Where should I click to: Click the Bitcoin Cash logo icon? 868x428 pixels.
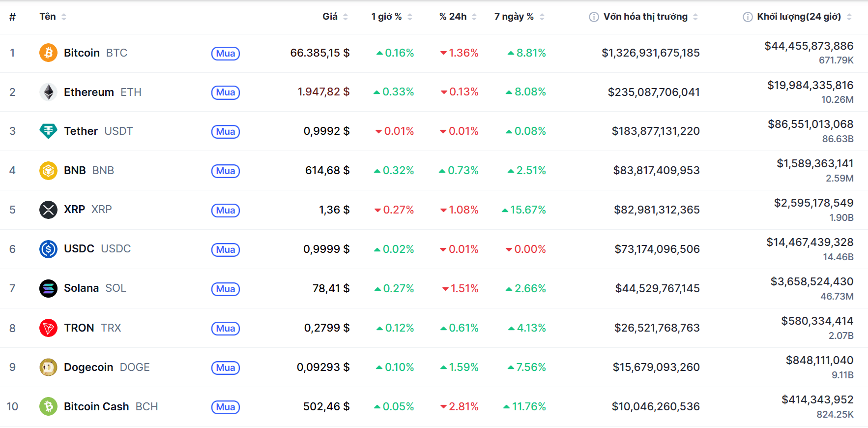pyautogui.click(x=48, y=406)
